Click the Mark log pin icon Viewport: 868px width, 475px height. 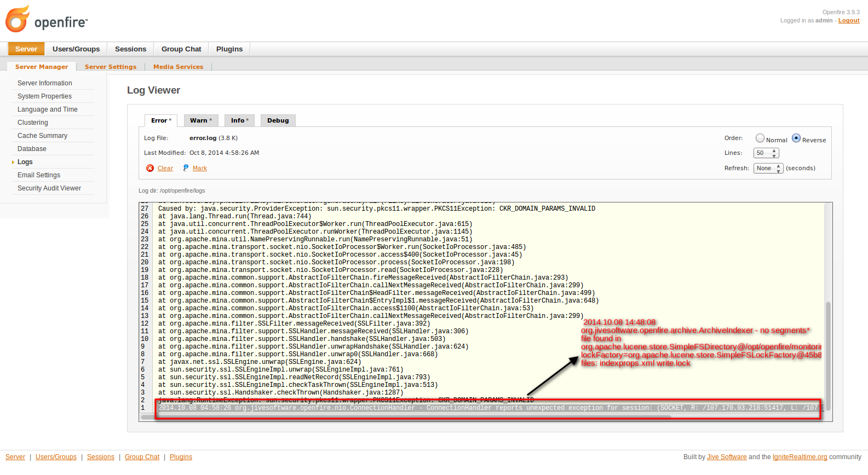[186, 168]
